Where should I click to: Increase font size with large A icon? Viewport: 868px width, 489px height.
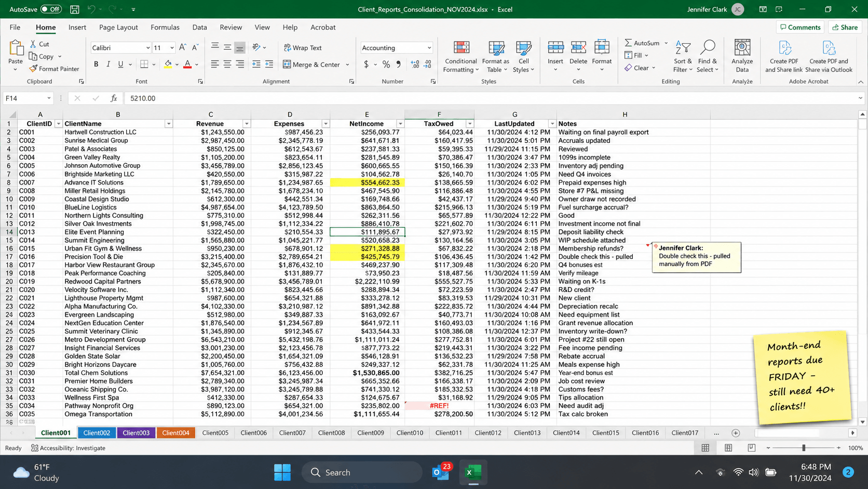click(x=183, y=47)
